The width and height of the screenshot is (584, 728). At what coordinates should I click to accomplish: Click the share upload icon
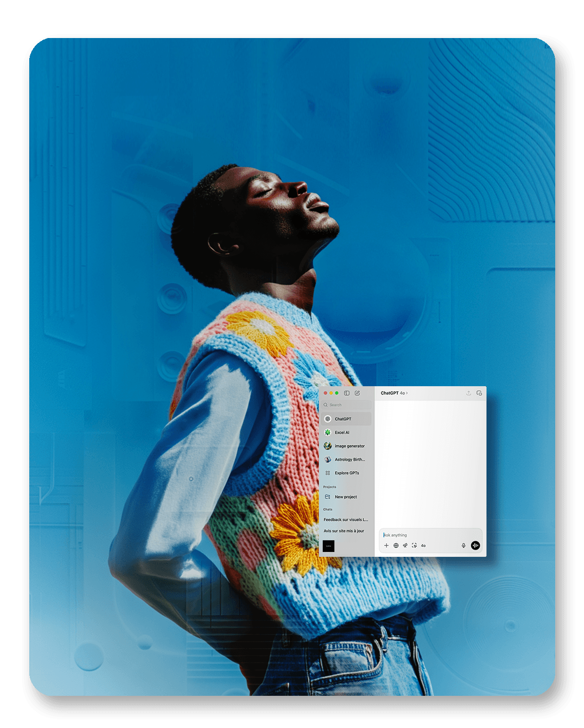tap(468, 393)
